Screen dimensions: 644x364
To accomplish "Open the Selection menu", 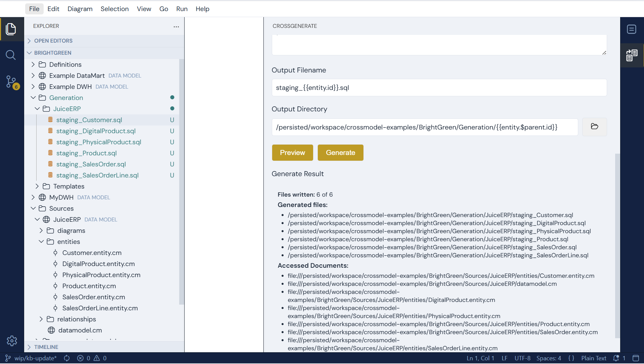I will pos(114,9).
